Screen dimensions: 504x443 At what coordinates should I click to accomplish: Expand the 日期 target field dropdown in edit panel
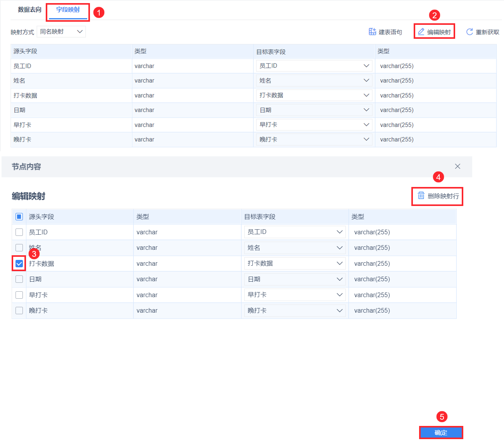coord(295,279)
